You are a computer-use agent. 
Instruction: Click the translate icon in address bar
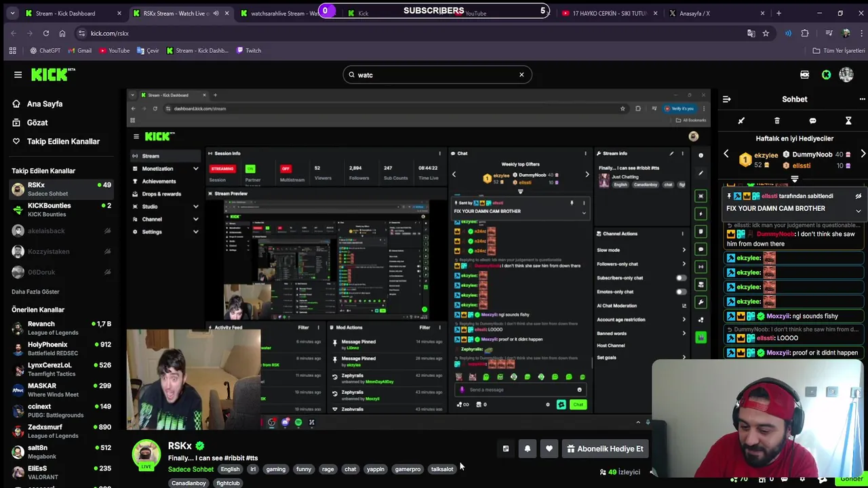(751, 33)
